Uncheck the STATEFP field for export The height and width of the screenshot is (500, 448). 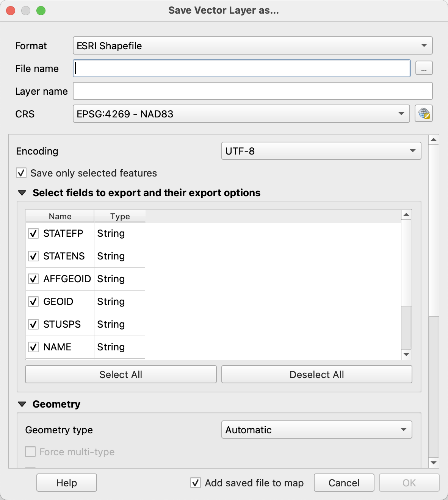(33, 233)
